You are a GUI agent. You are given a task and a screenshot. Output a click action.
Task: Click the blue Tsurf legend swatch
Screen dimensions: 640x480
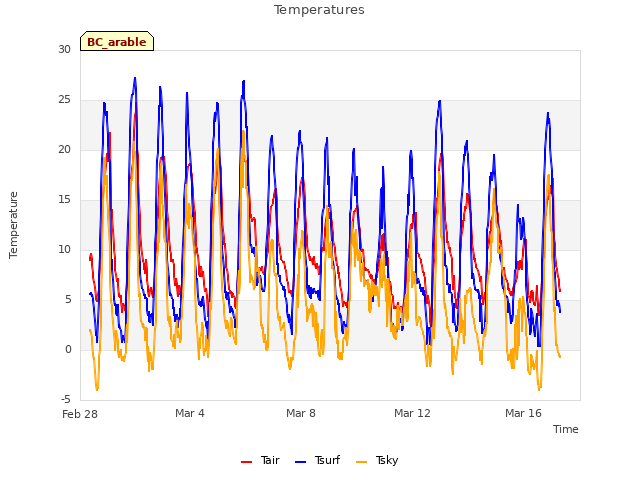coord(300,462)
